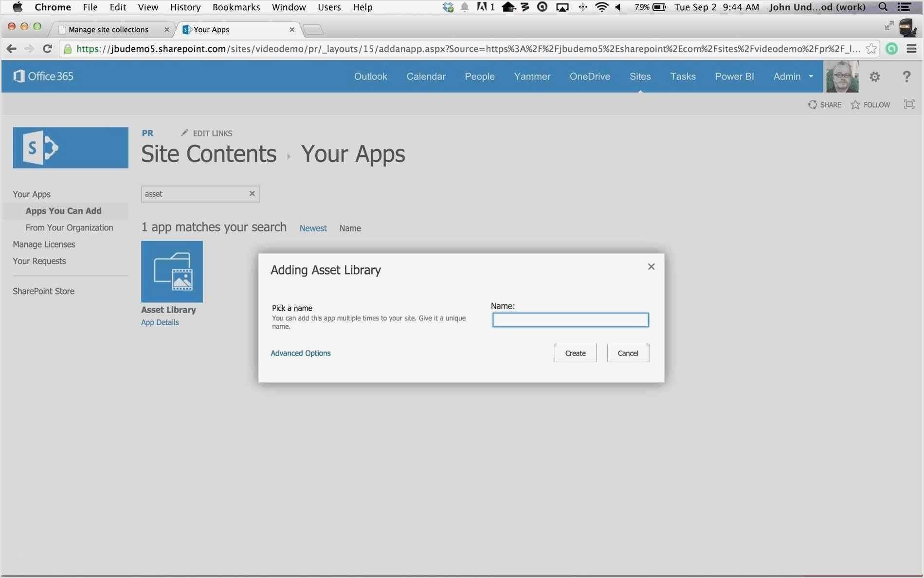Image resolution: width=924 pixels, height=578 pixels.
Task: Bookmark this page with star icon
Action: click(871, 49)
